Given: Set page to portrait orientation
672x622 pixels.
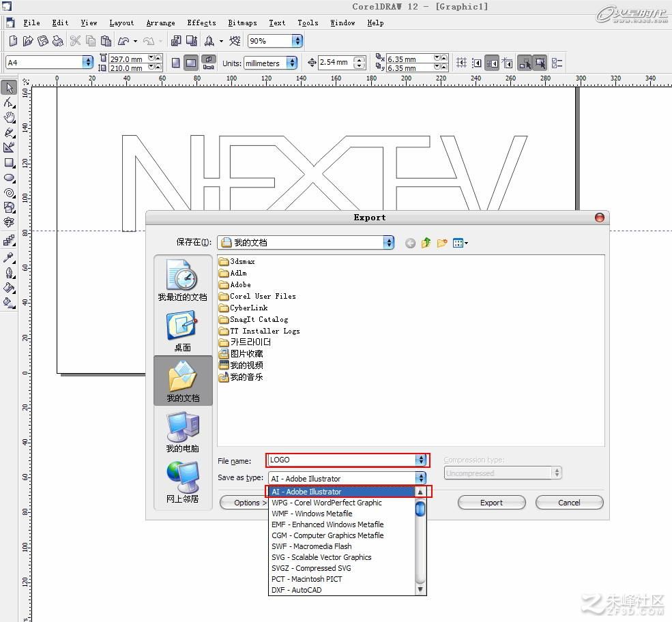Looking at the screenshot, I should click(176, 63).
